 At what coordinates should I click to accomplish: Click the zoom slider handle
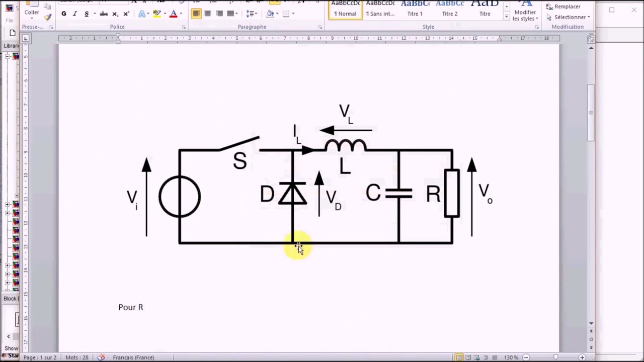click(x=555, y=357)
